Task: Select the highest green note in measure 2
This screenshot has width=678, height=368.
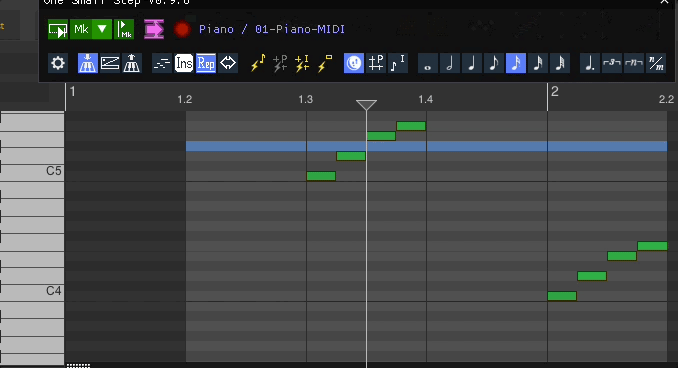Action: coord(652,246)
